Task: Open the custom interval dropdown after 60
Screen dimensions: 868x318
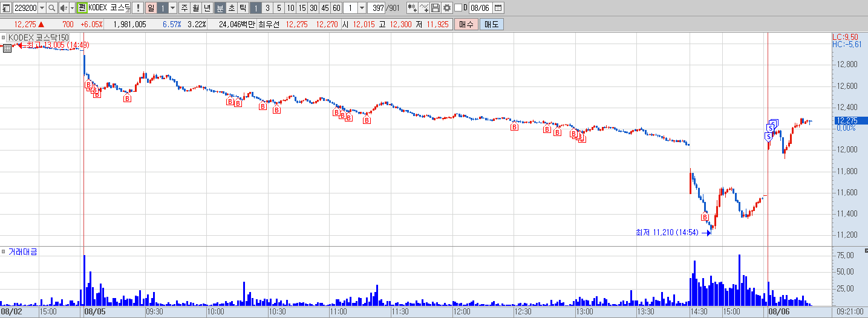Action: pyautogui.click(x=362, y=8)
